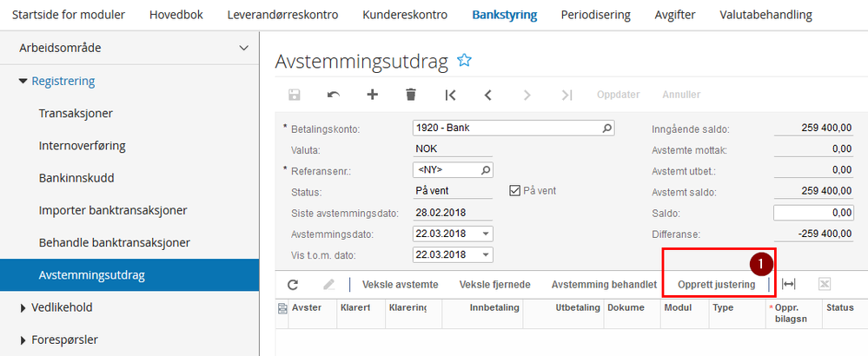Go to last record icon

point(567,95)
